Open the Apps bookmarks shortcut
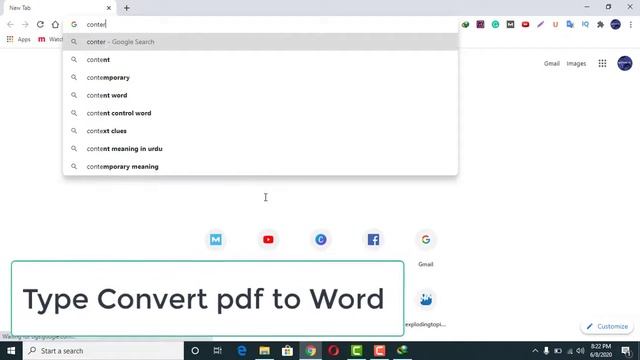This screenshot has width=640, height=360. (x=18, y=39)
